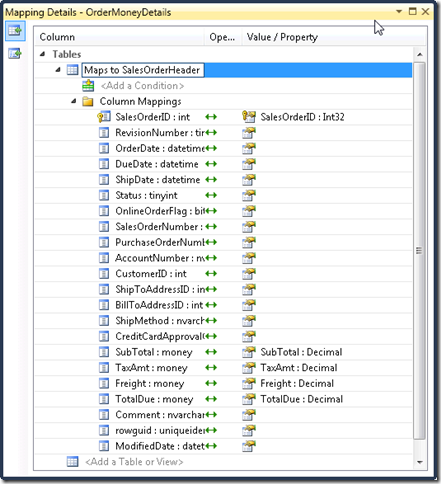
Task: Select the CustomerID : int row
Action: pos(223,274)
